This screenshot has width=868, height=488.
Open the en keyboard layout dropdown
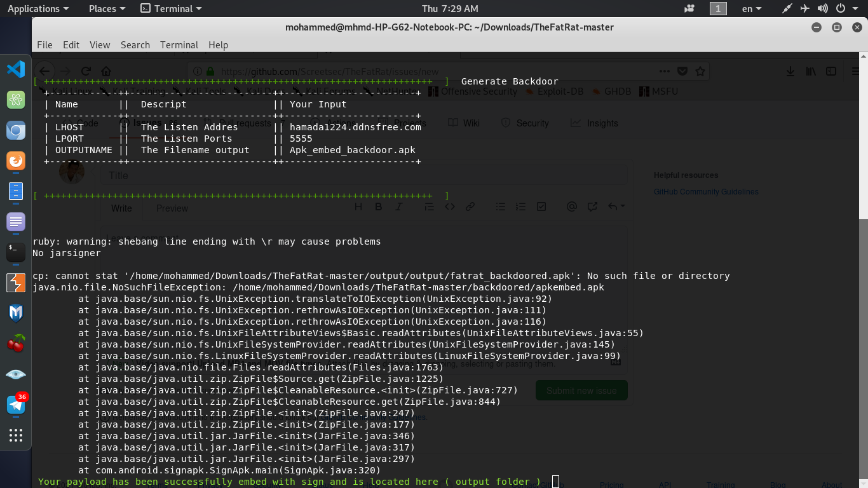tap(753, 9)
